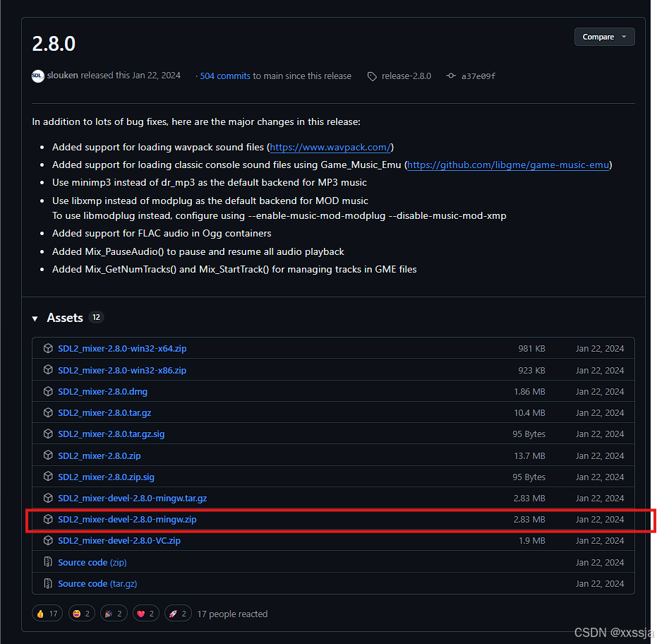Download SDL2_mixer-2.8.0.tar.gz
The height and width of the screenshot is (644, 657).
(104, 412)
